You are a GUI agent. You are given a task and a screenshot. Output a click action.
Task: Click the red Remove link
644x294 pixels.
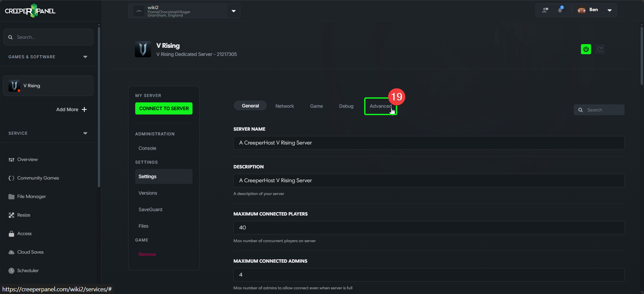pos(147,254)
